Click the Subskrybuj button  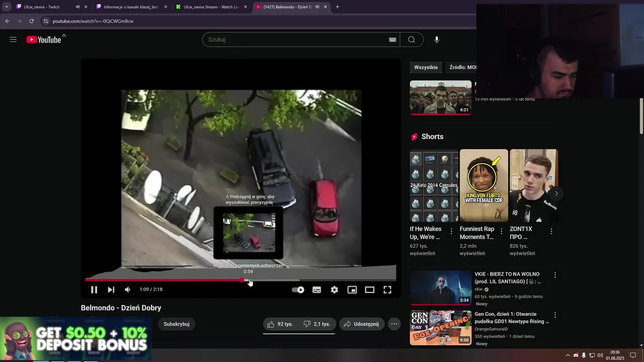coord(177,324)
